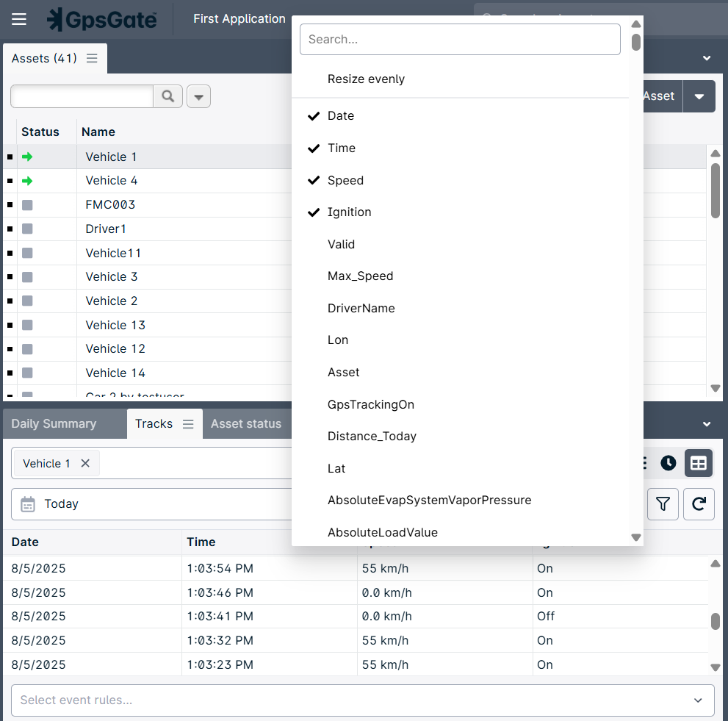Screen dimensions: 728x721
Task: Open the advanced asset search dropdown arrow
Action: coord(198,96)
